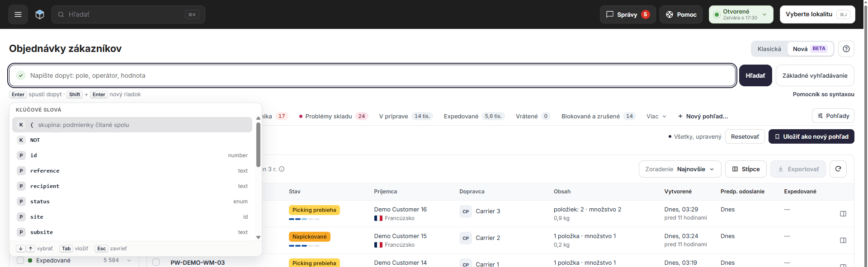
Task: Open the hamburger main menu
Action: click(x=18, y=14)
